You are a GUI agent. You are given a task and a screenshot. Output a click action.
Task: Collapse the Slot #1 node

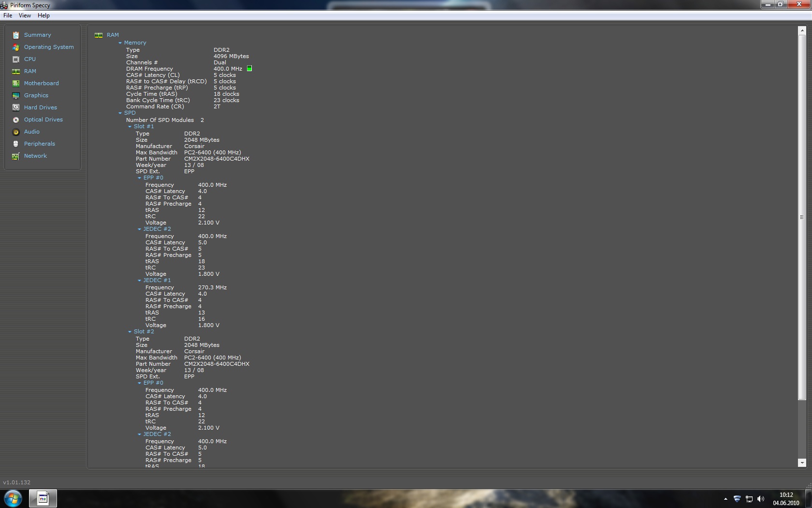tap(130, 127)
